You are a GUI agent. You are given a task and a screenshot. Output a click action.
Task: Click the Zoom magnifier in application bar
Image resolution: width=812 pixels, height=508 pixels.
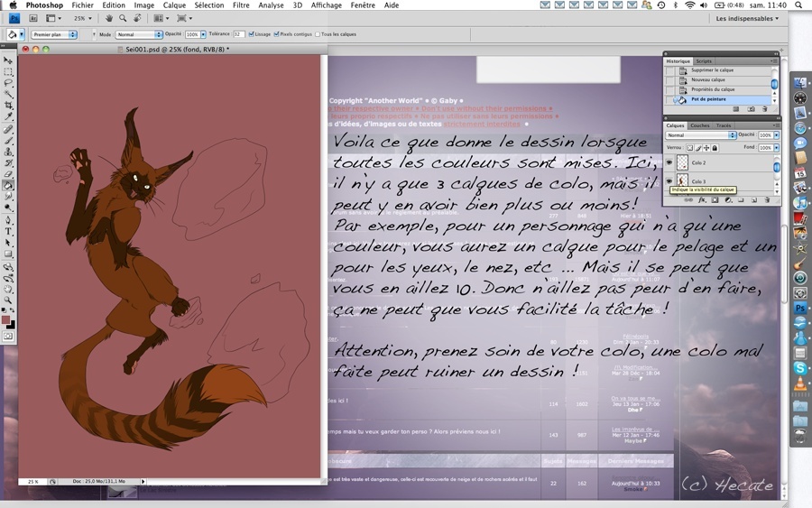coord(123,18)
